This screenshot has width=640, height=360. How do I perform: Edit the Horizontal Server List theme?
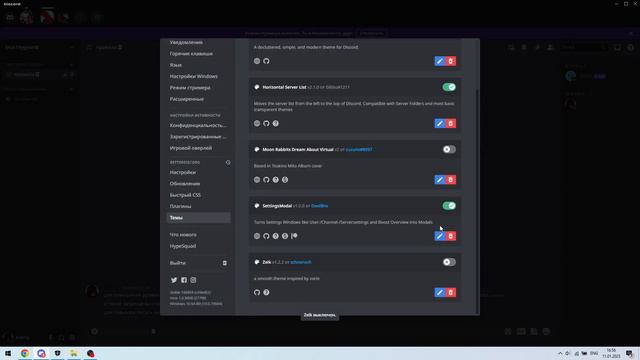tap(440, 123)
